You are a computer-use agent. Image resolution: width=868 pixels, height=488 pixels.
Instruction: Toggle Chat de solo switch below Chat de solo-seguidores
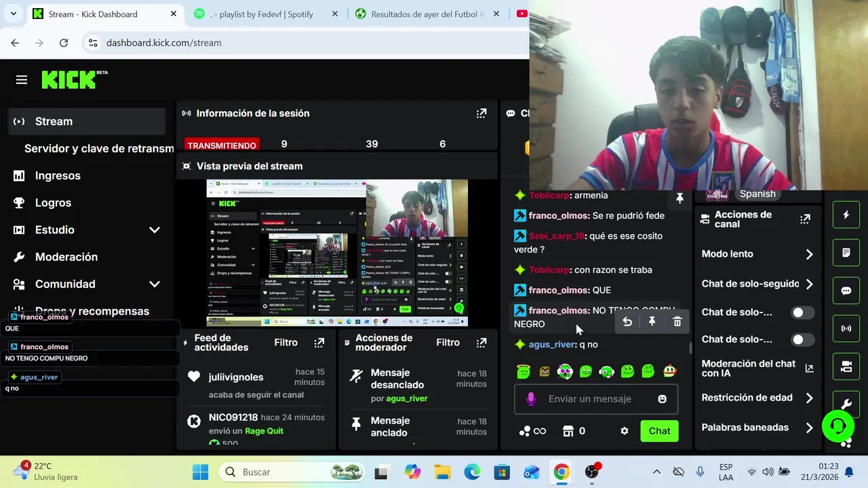tap(803, 312)
